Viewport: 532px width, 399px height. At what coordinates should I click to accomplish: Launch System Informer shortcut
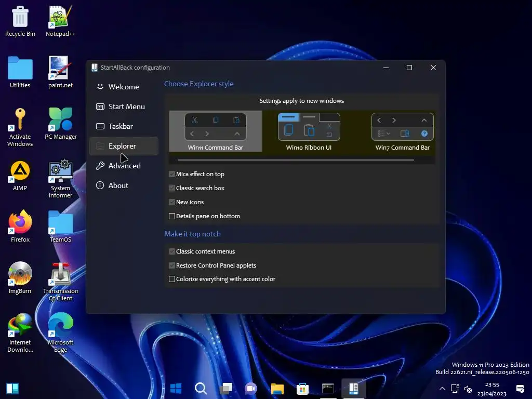point(60,179)
